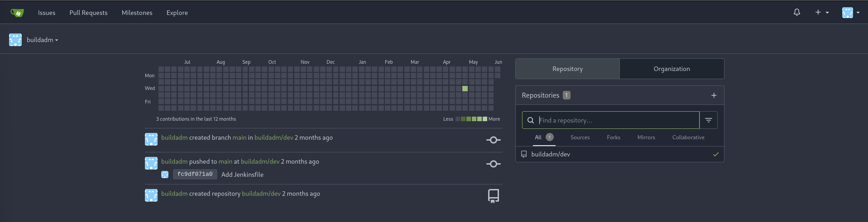Click the repository icon beside created repository entry
The width and height of the screenshot is (868, 222).
pyautogui.click(x=493, y=196)
